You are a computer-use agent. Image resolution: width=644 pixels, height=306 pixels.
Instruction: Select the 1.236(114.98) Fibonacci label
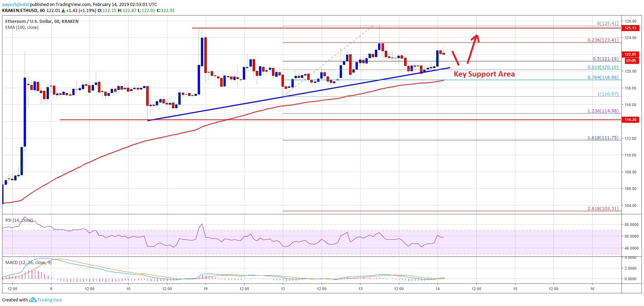pos(603,111)
